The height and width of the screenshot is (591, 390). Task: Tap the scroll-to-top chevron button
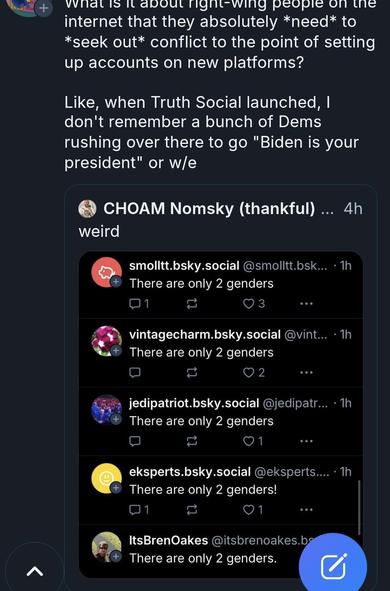[35, 571]
